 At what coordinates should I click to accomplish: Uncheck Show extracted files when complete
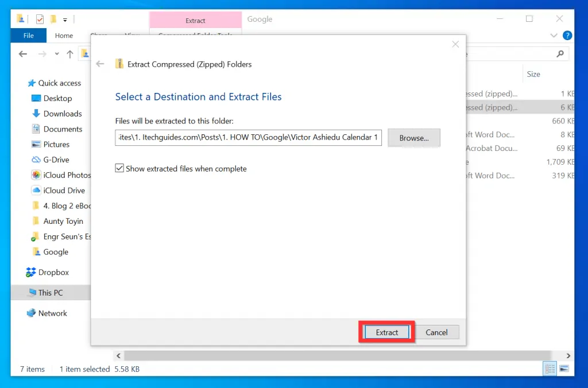pyautogui.click(x=119, y=169)
